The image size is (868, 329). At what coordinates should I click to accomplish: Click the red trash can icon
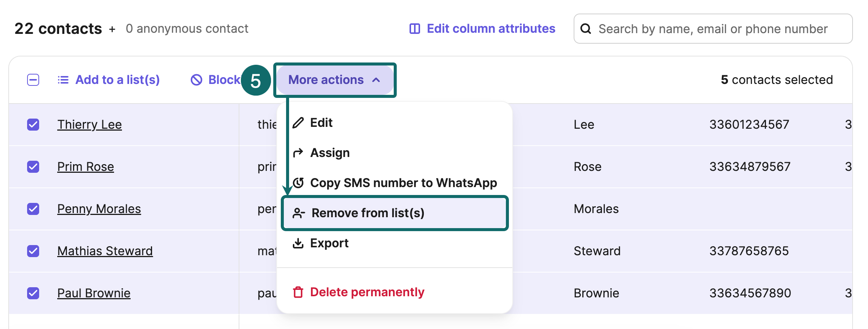tap(298, 292)
